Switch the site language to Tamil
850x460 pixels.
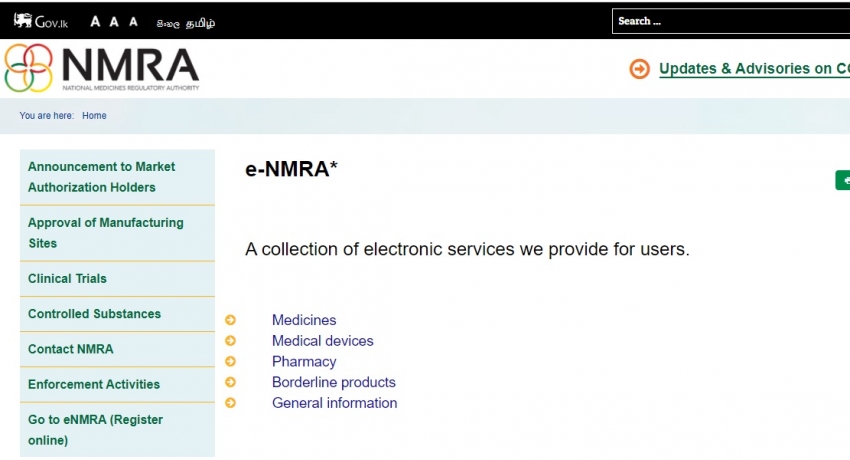(x=201, y=23)
